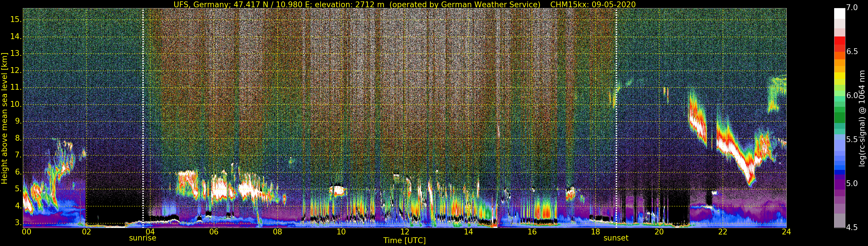Click the time tick label '12'
Viewport: 868px width, 246px height.
click(x=405, y=232)
